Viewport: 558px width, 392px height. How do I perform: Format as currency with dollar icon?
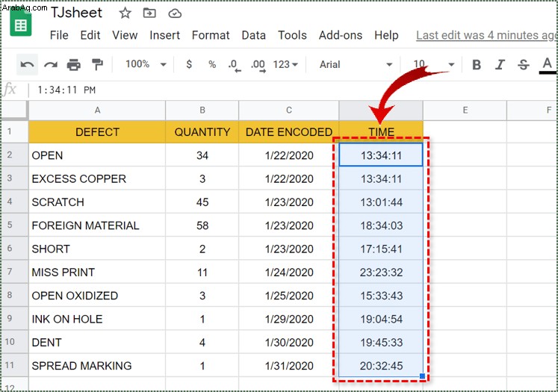tap(189, 64)
